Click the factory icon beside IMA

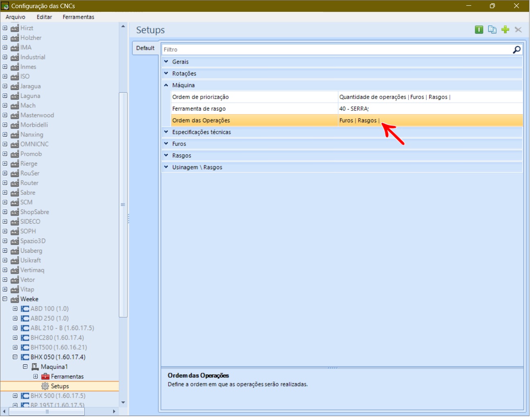point(15,48)
